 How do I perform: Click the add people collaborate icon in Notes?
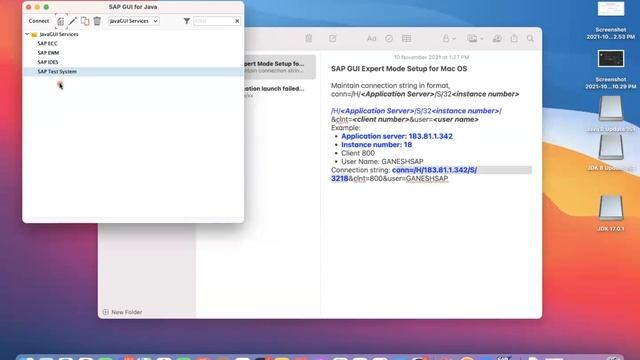pos(497,39)
